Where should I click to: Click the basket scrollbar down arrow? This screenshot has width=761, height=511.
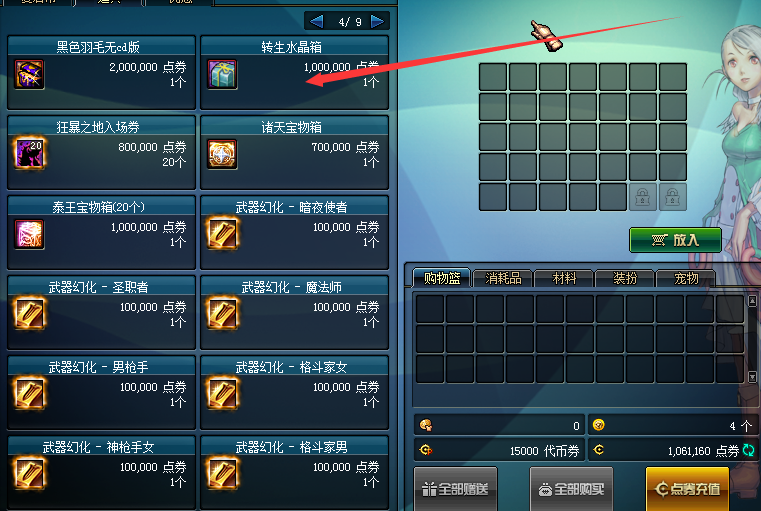point(752,377)
